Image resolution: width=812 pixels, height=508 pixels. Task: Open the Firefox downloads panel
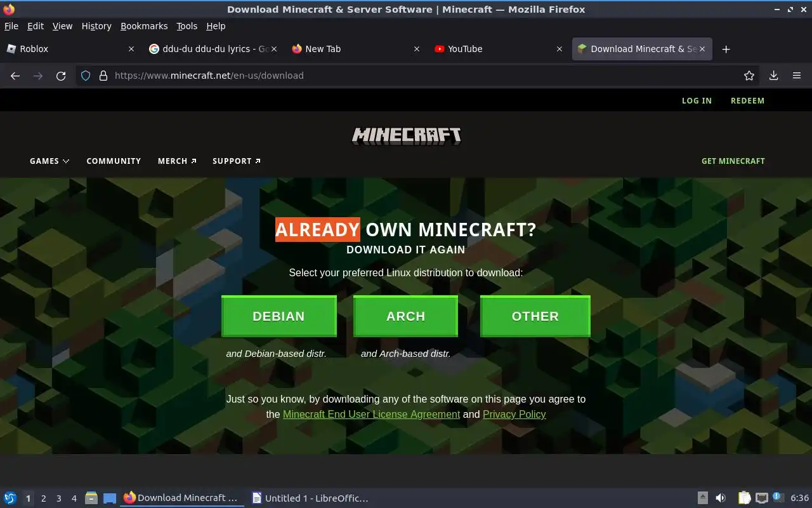click(773, 76)
